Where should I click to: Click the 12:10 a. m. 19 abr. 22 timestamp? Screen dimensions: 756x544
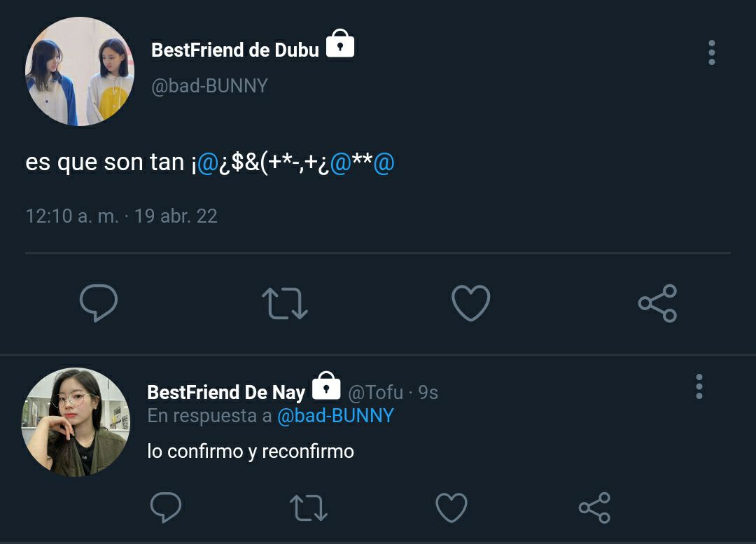click(122, 216)
